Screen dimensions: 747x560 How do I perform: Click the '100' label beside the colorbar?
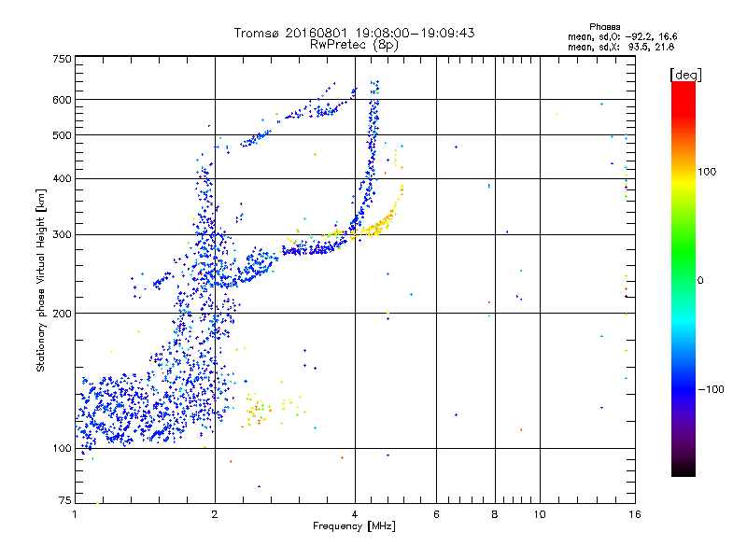[x=707, y=172]
